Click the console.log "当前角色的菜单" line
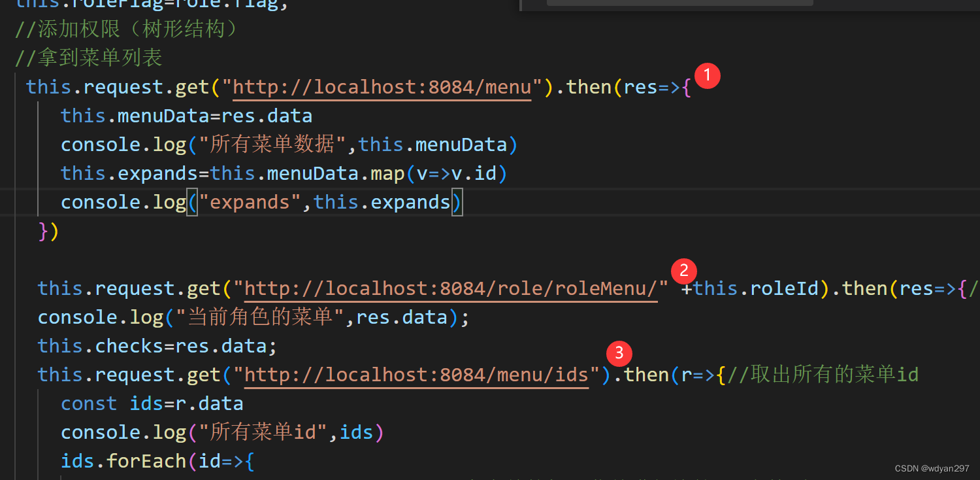980x480 pixels. pyautogui.click(x=253, y=317)
